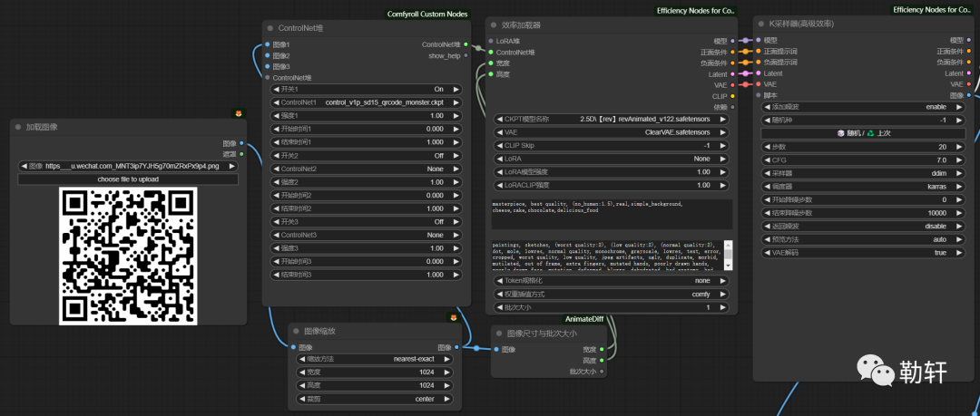Screen dimensions: 980x416
Task: Click 宽度 1024 field in 图像缩放
Action: pyautogui.click(x=375, y=372)
